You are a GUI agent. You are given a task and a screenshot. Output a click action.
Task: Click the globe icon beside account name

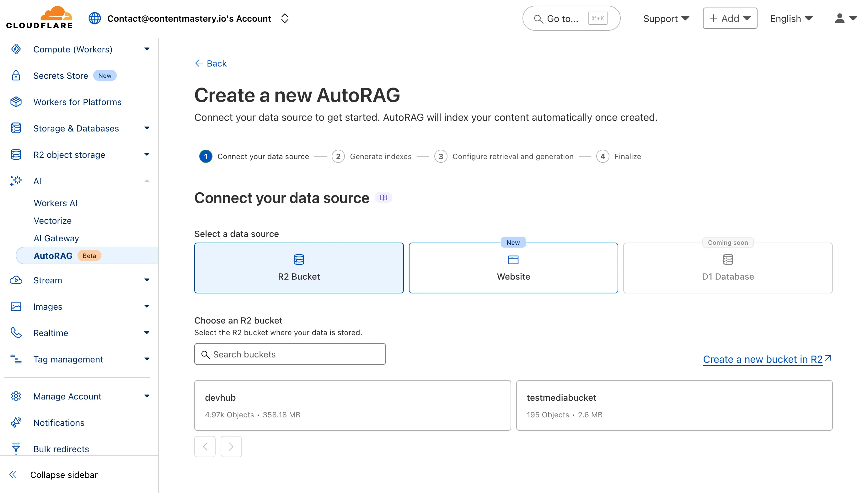(94, 18)
